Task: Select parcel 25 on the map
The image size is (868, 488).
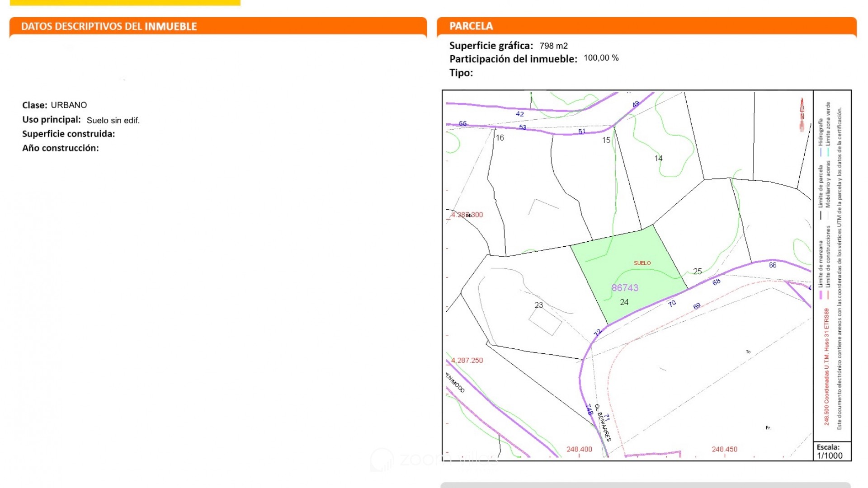Action: click(x=697, y=272)
